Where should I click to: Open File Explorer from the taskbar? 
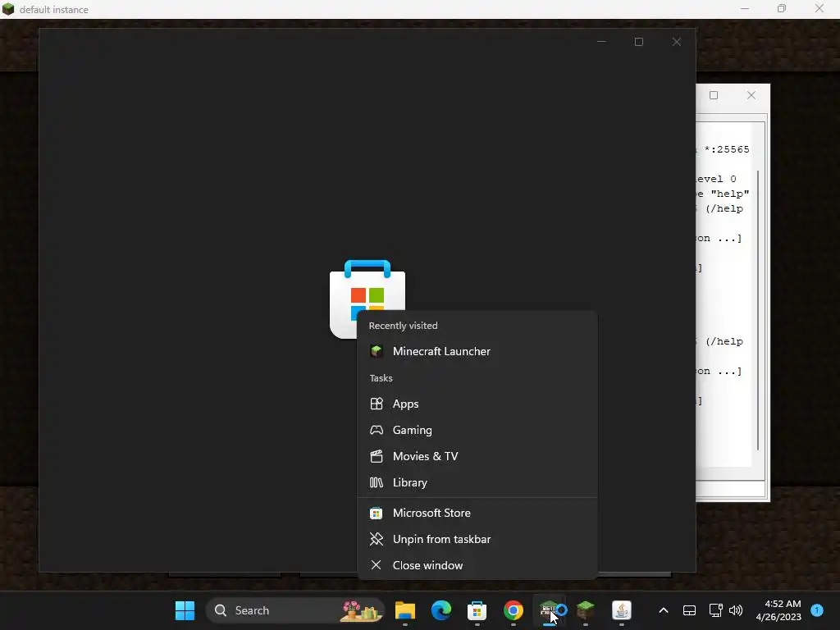coord(405,610)
